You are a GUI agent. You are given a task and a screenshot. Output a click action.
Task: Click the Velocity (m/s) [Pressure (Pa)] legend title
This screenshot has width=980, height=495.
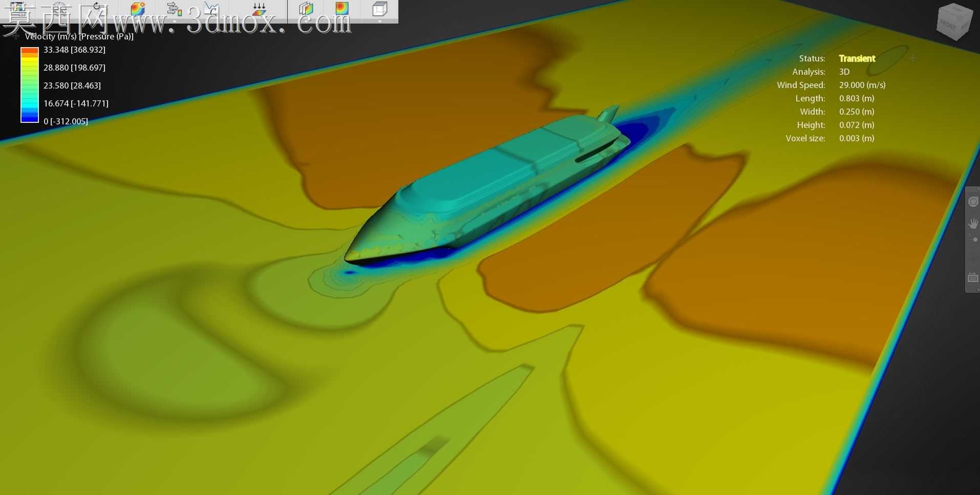[79, 36]
